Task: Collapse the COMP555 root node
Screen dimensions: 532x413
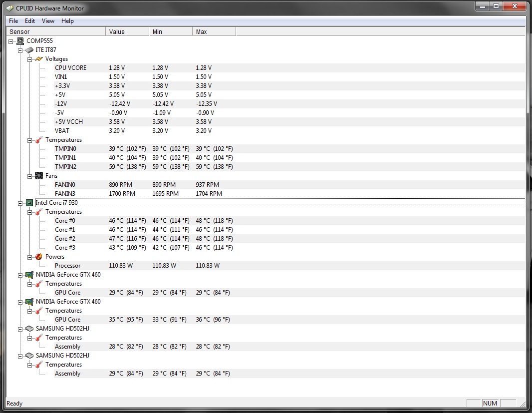Action: 11,41
